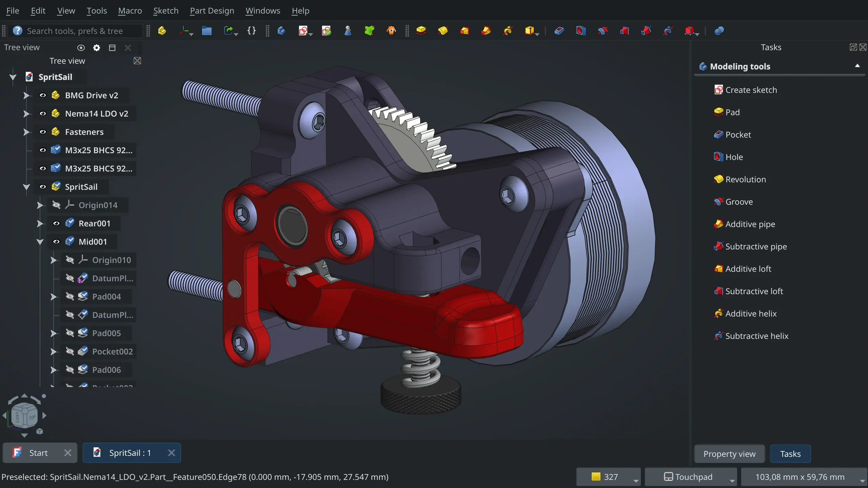Screen dimensions: 868x488
Task: Hide the BMG Drive v2 object
Action: pos(43,95)
